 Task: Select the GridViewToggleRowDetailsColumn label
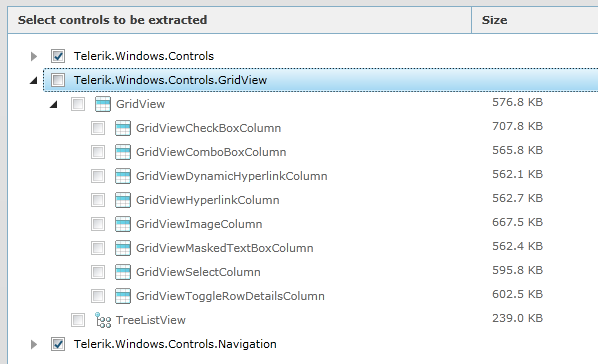(230, 296)
